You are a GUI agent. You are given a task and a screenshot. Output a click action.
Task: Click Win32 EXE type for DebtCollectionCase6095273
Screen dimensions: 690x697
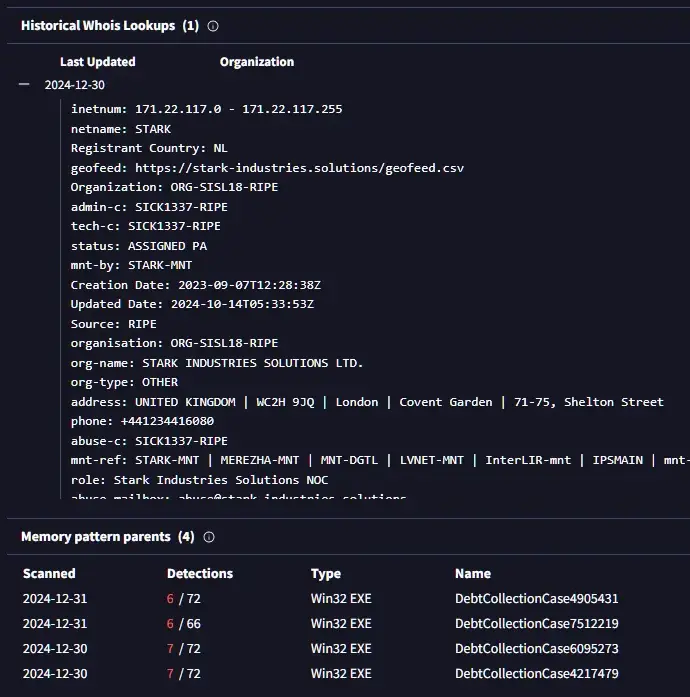tap(341, 649)
